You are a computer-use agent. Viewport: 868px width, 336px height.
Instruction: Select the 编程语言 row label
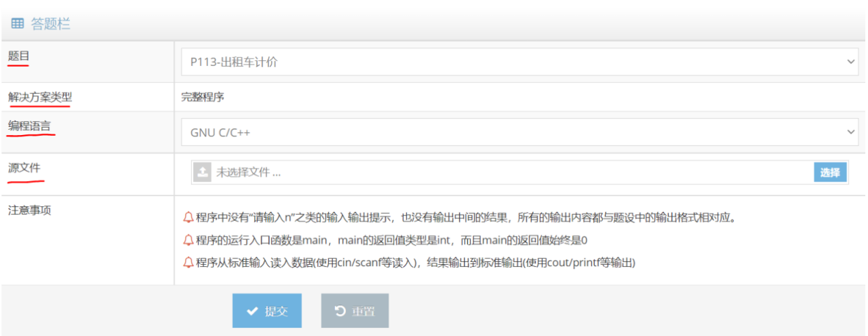[29, 126]
